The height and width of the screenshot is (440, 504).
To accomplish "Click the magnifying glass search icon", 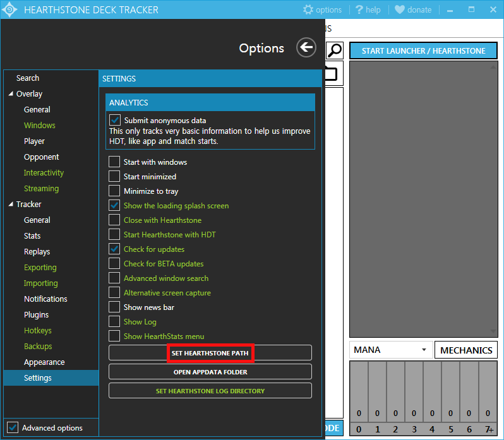I will pyautogui.click(x=335, y=51).
